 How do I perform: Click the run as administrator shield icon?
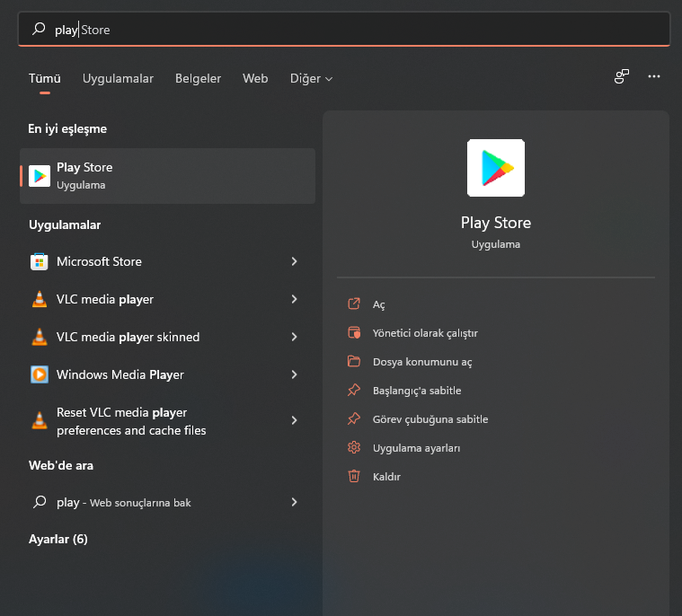pyautogui.click(x=354, y=332)
